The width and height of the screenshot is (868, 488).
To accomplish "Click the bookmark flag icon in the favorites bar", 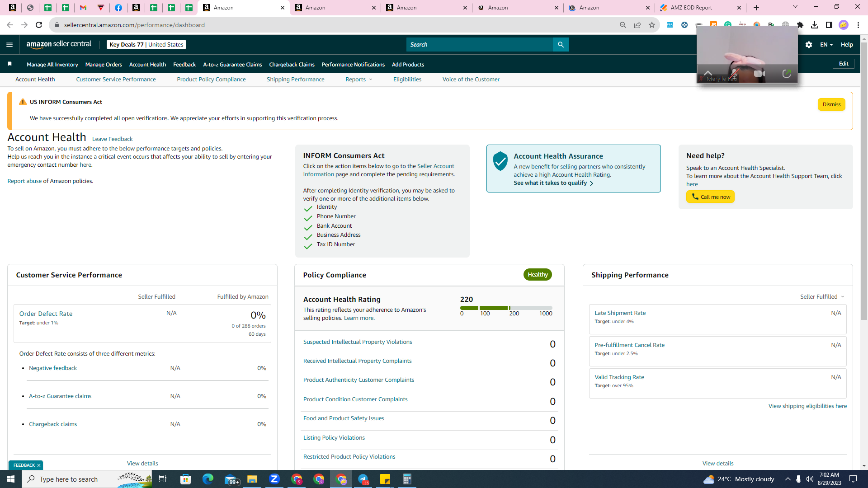I will [9, 64].
